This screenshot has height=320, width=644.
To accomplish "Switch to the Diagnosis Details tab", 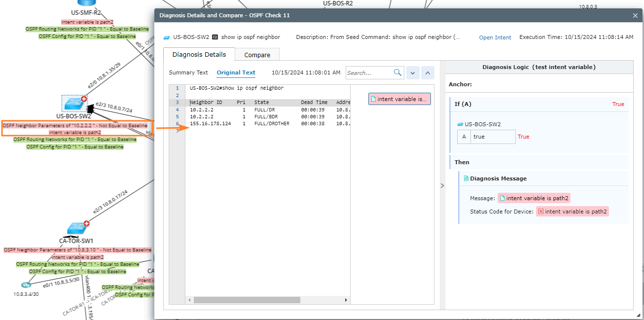I will tap(199, 54).
